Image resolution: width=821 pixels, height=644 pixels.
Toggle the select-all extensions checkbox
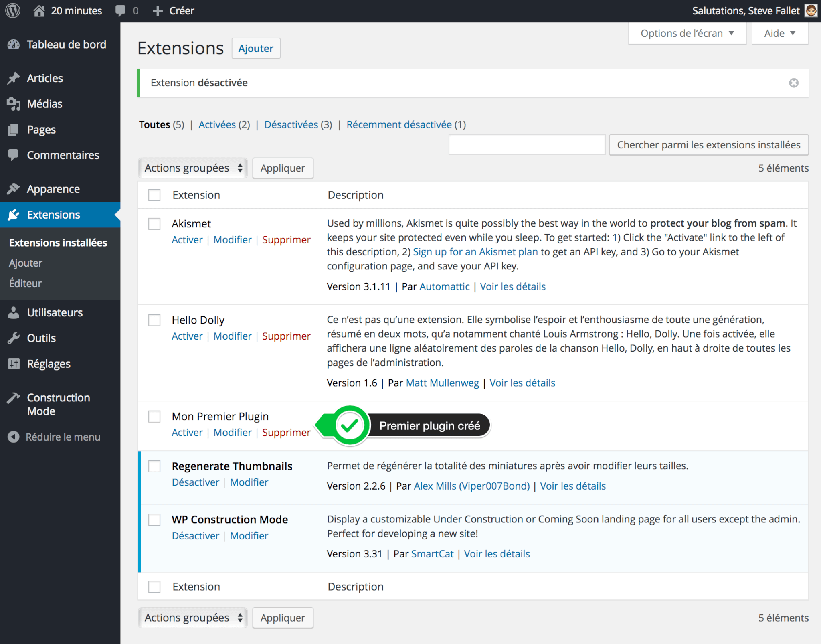coord(154,195)
